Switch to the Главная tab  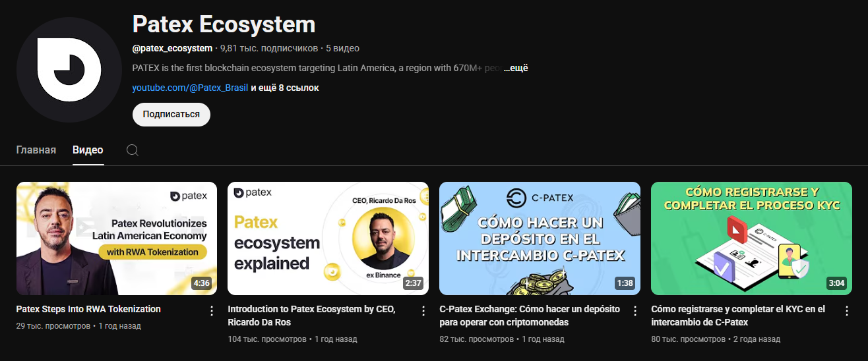[36, 150]
